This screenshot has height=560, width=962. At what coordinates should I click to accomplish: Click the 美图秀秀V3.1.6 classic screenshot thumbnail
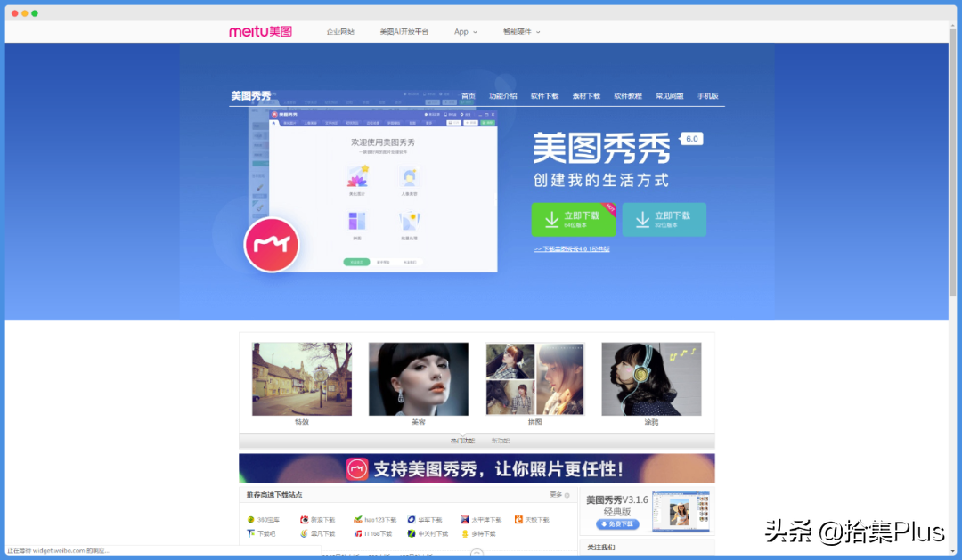tap(681, 511)
